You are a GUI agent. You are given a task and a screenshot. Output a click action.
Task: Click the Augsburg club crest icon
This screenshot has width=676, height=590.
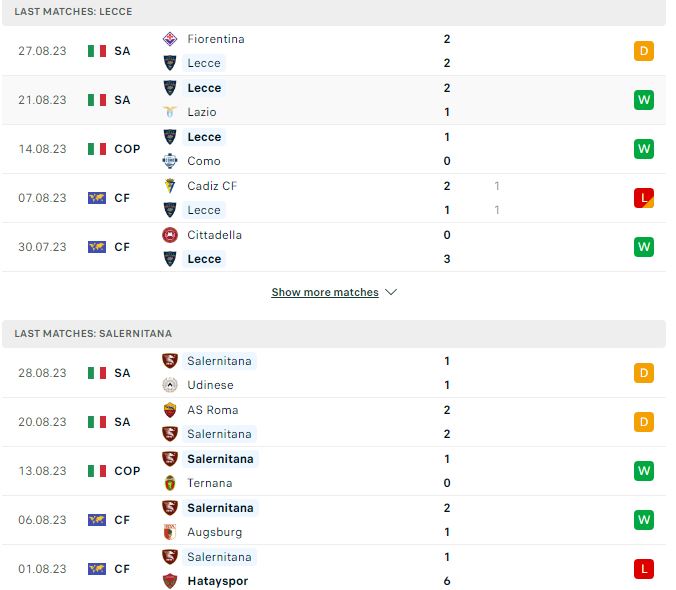pos(170,532)
